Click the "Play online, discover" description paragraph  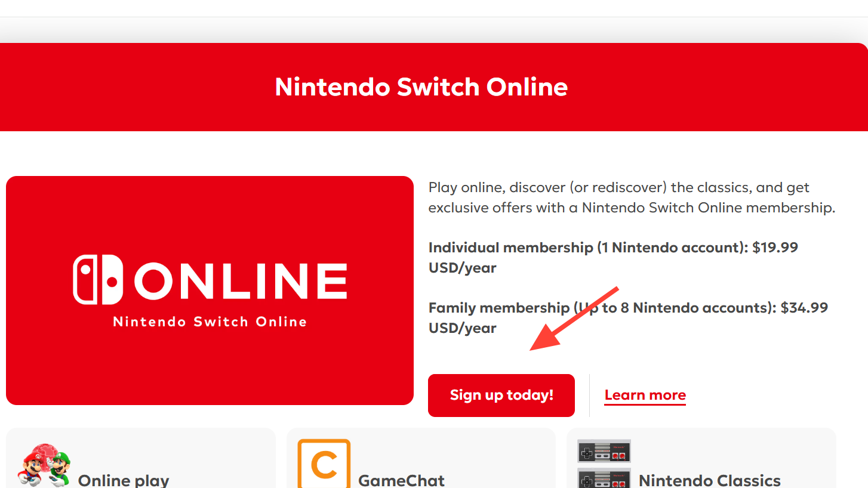pyautogui.click(x=632, y=197)
